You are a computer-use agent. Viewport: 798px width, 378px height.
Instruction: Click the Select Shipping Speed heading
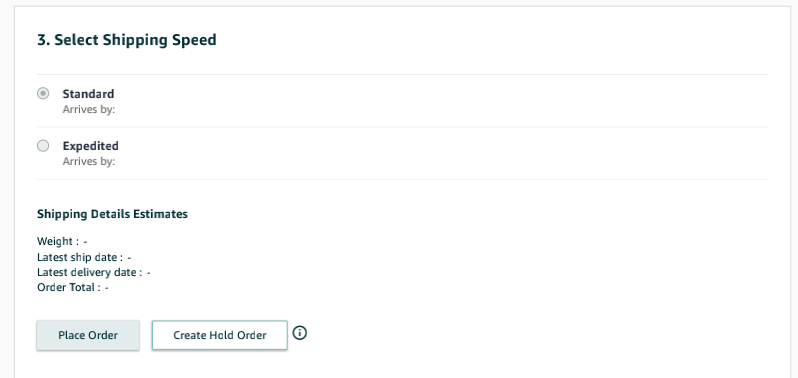(x=127, y=40)
